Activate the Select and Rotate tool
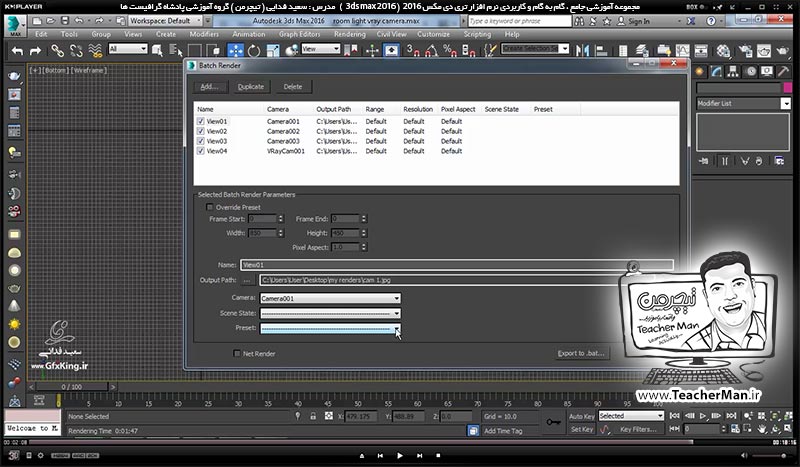 pos(254,51)
